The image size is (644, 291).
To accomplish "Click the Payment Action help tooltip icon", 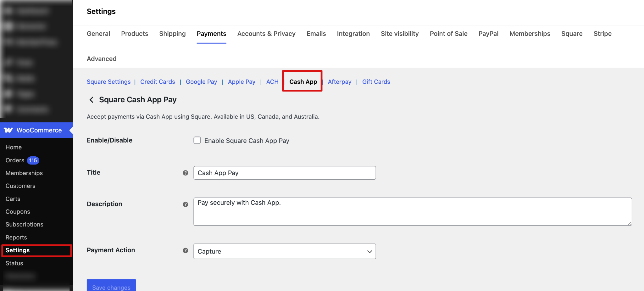I will click(x=185, y=250).
